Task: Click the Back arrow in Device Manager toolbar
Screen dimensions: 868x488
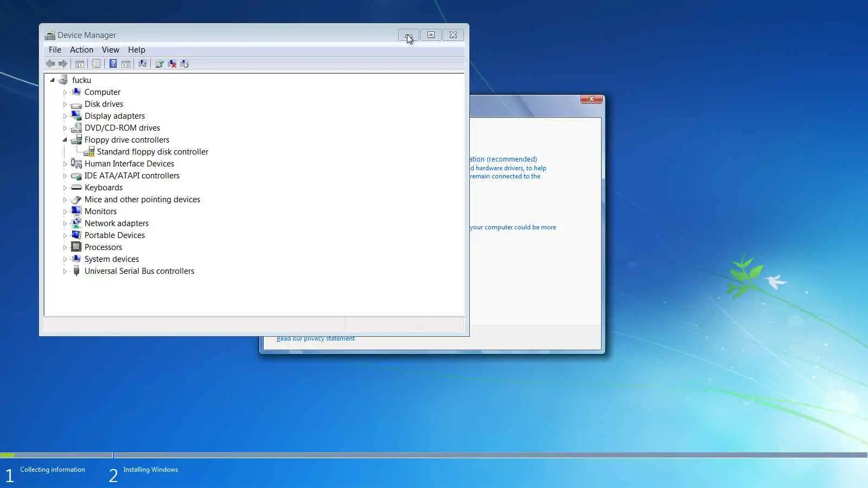Action: [x=50, y=64]
